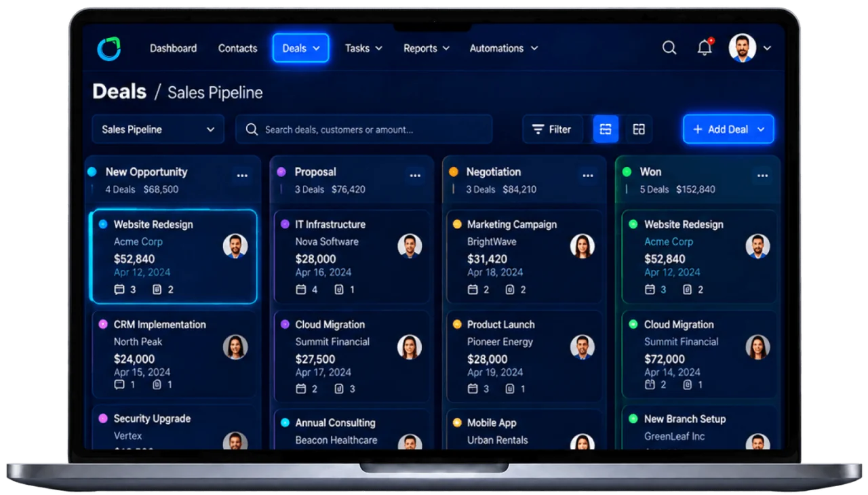Open Won column options menu
Screen dimensions: 868x495
[x=762, y=176]
